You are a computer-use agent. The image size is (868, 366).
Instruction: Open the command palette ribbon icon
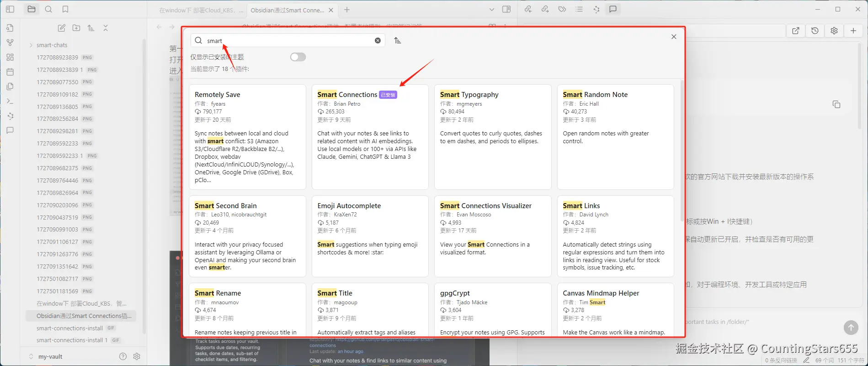10,101
